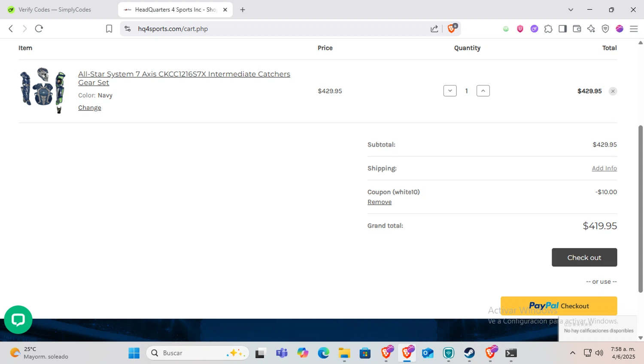Open the Terminal app from taskbar
The height and width of the screenshot is (364, 644).
tap(511, 353)
